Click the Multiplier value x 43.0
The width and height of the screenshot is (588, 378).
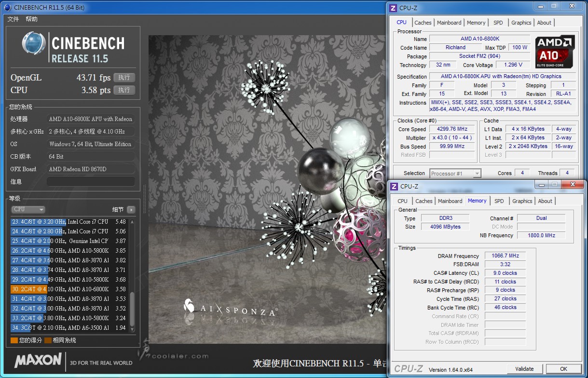[x=452, y=138]
